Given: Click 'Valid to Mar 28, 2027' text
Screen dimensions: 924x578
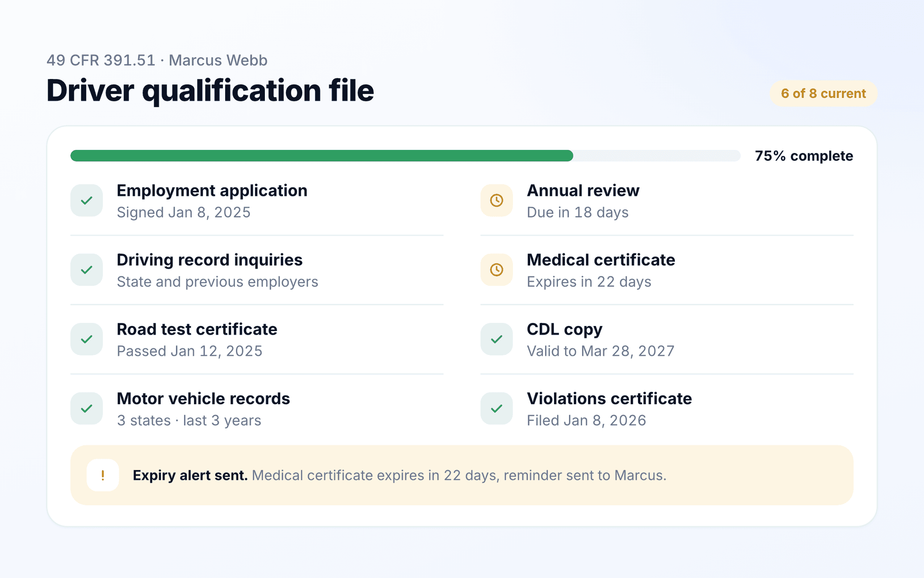Looking at the screenshot, I should [x=601, y=351].
